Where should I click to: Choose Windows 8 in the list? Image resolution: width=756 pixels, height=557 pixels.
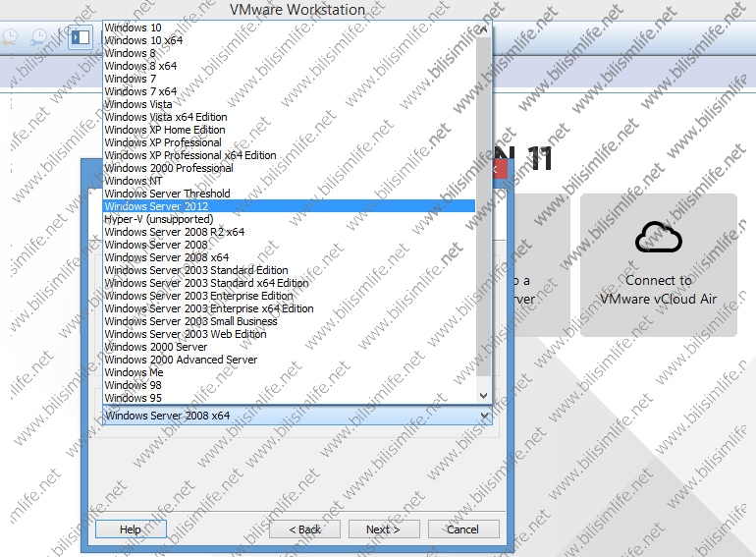pos(289,53)
